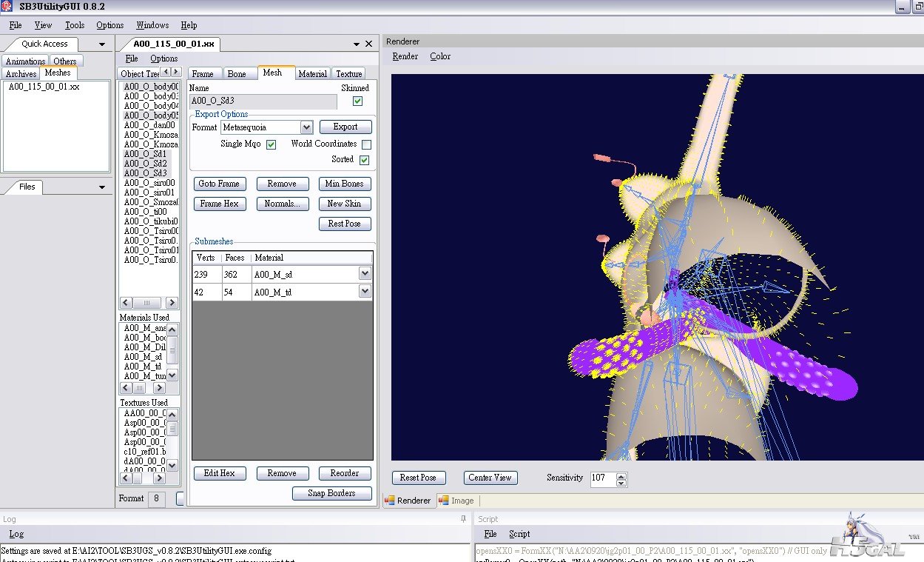This screenshot has height=562, width=924.
Task: Click the Frame Hex button
Action: tap(219, 204)
